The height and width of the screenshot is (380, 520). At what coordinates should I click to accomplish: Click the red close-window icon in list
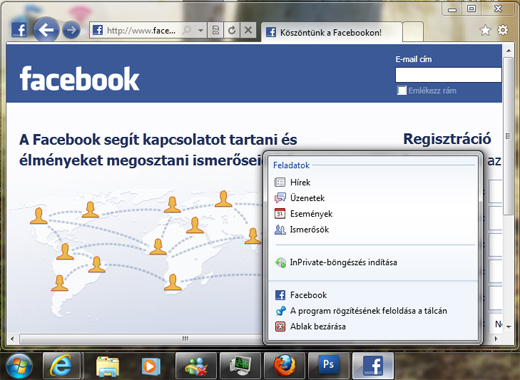tap(280, 326)
